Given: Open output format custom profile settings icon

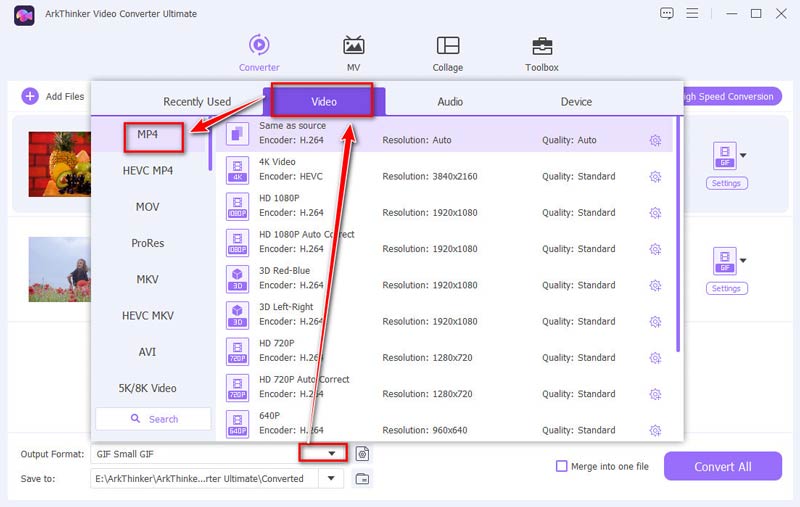Looking at the screenshot, I should click(x=362, y=453).
